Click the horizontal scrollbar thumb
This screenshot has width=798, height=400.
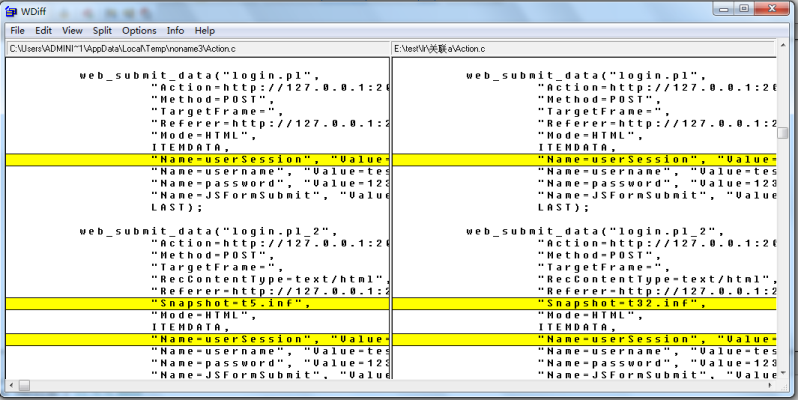coord(24,385)
